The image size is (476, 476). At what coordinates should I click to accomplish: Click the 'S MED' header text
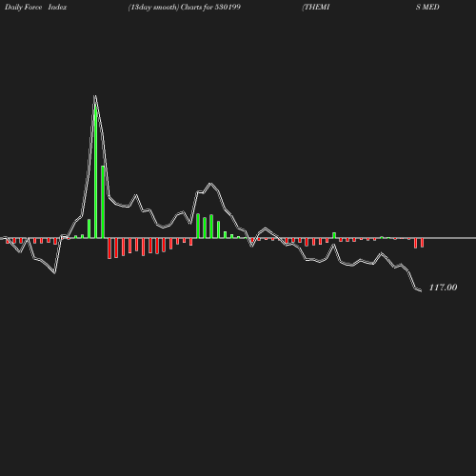(x=427, y=8)
